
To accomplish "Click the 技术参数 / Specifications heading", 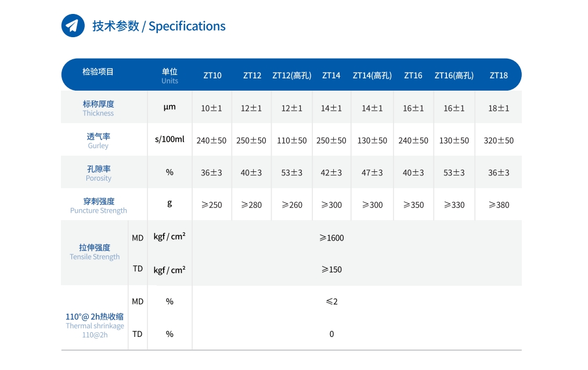I will pos(158,26).
